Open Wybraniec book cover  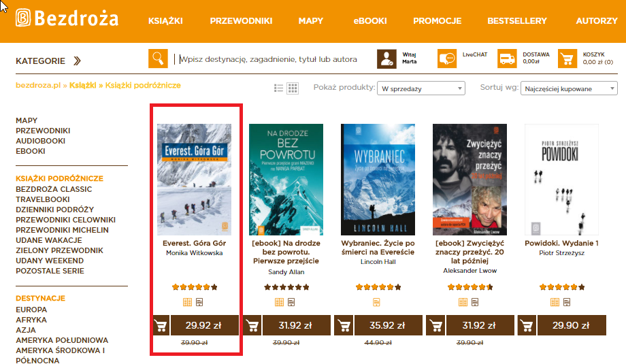(378, 180)
